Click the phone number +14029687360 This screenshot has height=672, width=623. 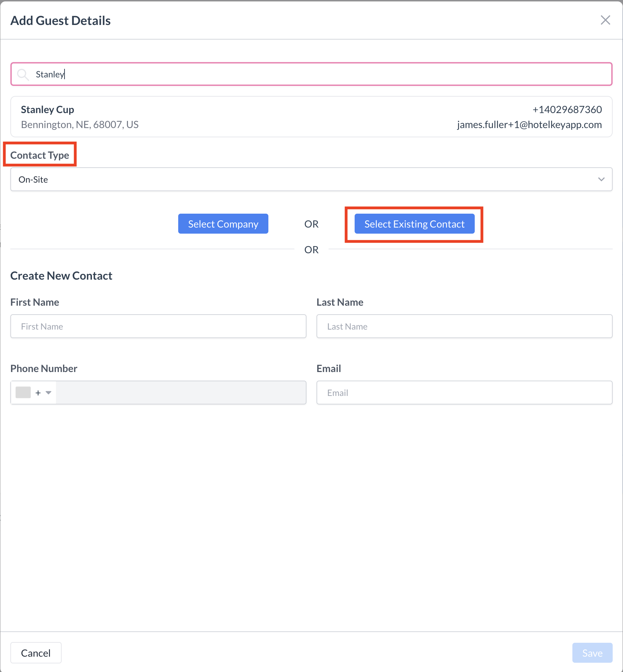[x=567, y=110]
